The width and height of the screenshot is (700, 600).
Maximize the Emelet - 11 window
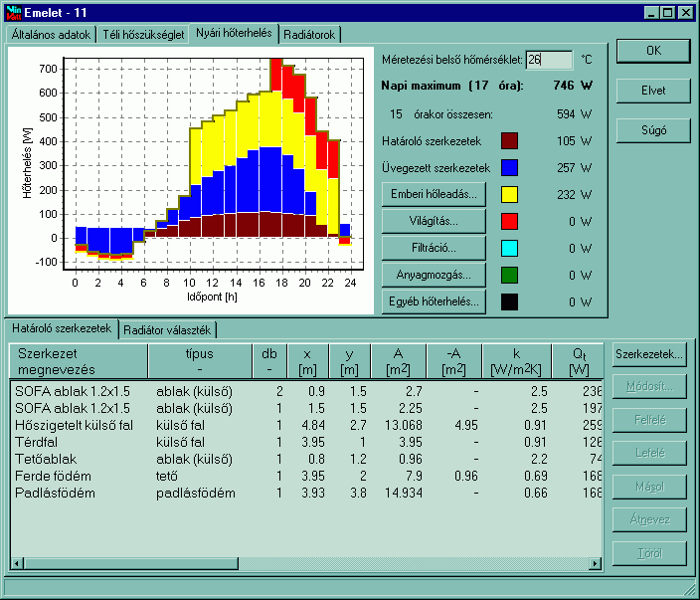pos(667,13)
